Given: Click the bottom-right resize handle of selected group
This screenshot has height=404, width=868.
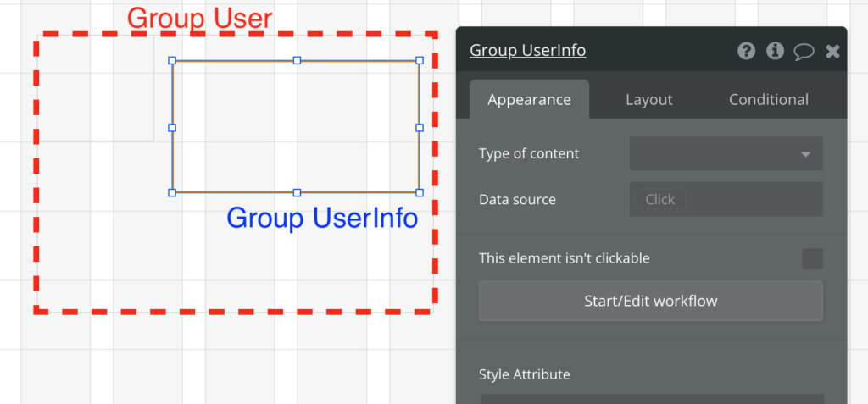Looking at the screenshot, I should click(x=420, y=192).
